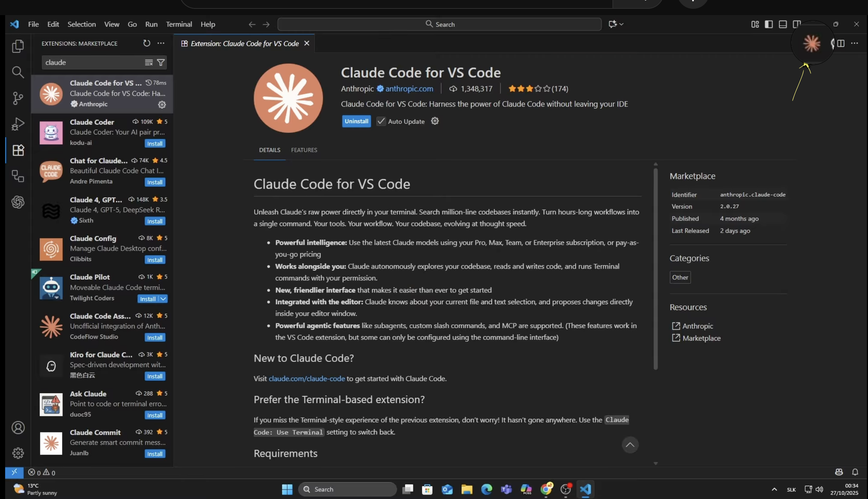Open the remote window indicator in status bar
The width and height of the screenshot is (868, 499).
coord(14,472)
